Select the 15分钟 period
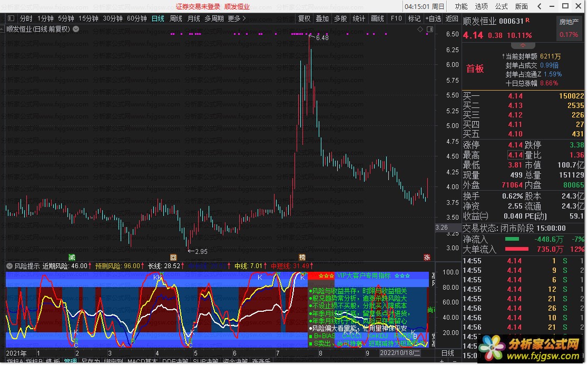Image resolution: width=588 pixels, height=365 pixels. (88, 18)
